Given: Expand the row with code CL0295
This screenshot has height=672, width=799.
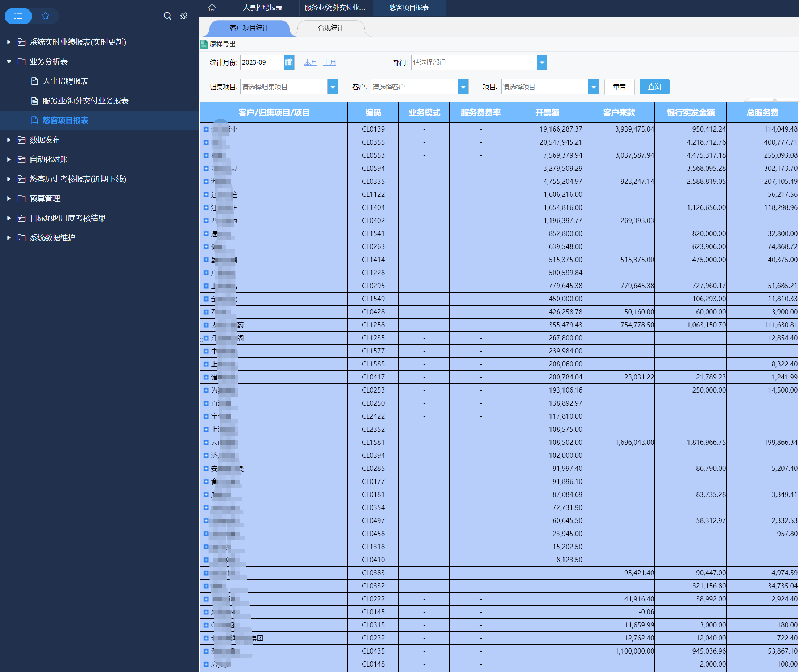Looking at the screenshot, I should click(x=206, y=286).
